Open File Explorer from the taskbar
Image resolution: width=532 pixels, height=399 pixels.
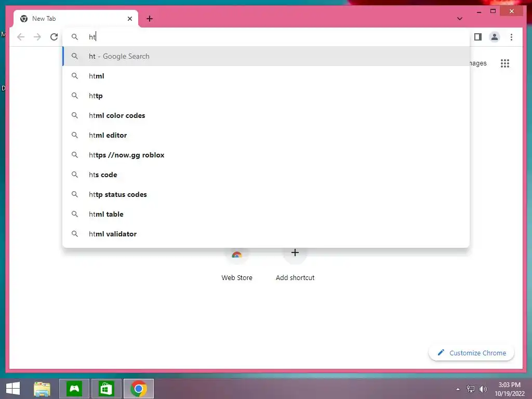click(42, 389)
